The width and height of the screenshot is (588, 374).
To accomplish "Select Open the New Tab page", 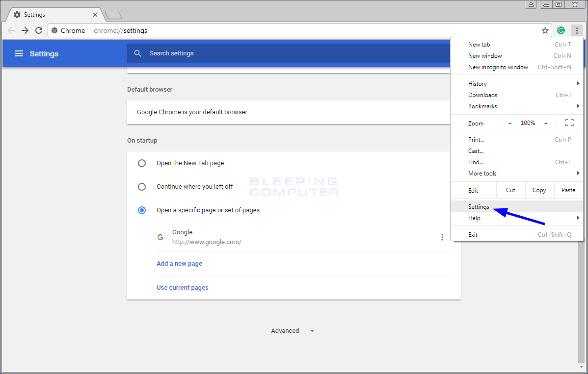I will 142,163.
